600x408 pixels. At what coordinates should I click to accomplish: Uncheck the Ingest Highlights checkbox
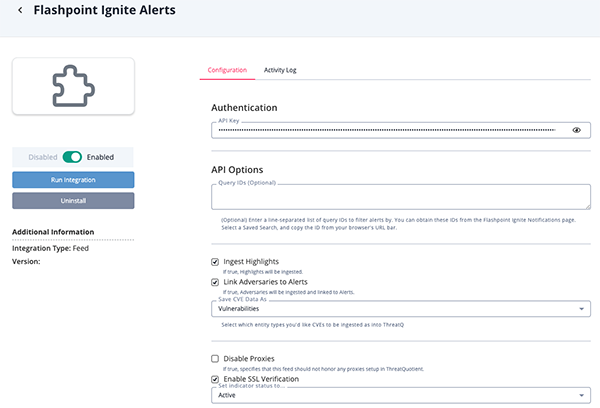(215, 262)
